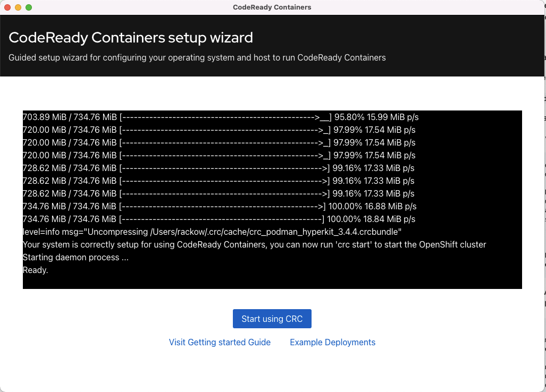The height and width of the screenshot is (392, 546).
Task: Click the first 97.99% 17.54 MiB progress line
Action: (219, 130)
